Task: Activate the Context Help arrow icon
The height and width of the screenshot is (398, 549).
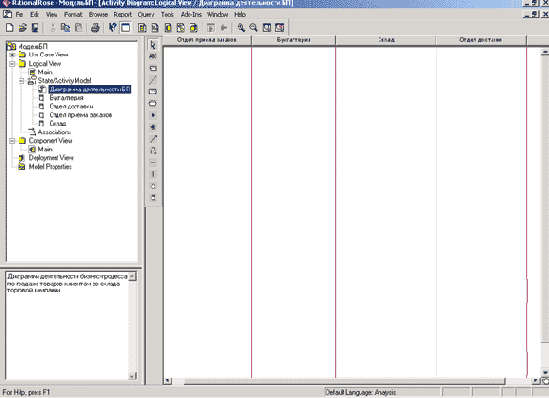Action: (112, 28)
